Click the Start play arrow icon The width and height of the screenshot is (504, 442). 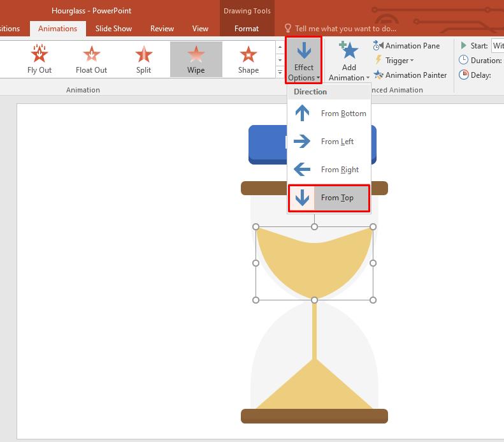coord(463,45)
